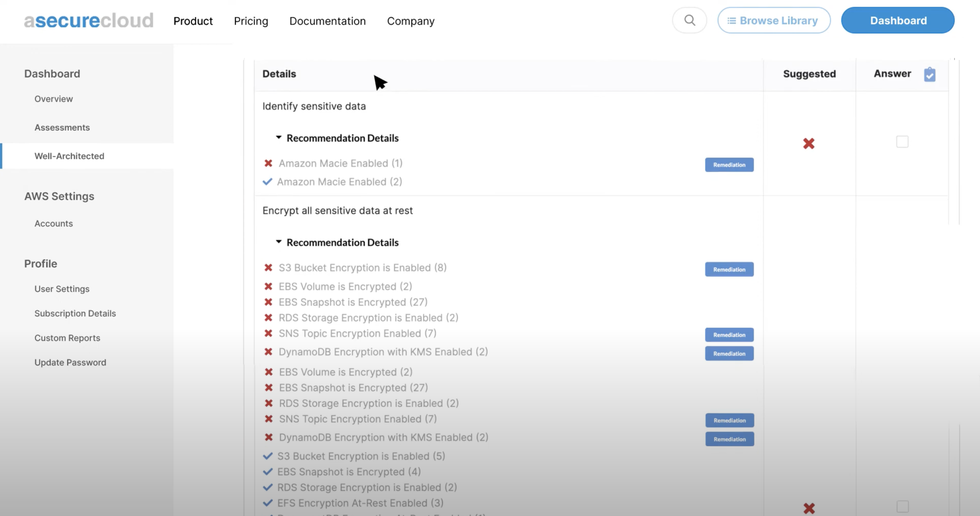Click Remediation for Amazon Macie Enabled (1)
The width and height of the screenshot is (980, 516).
(729, 165)
